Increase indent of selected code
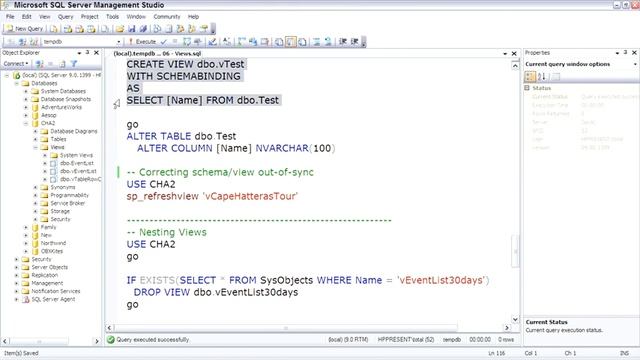The image size is (640, 360). [354, 41]
